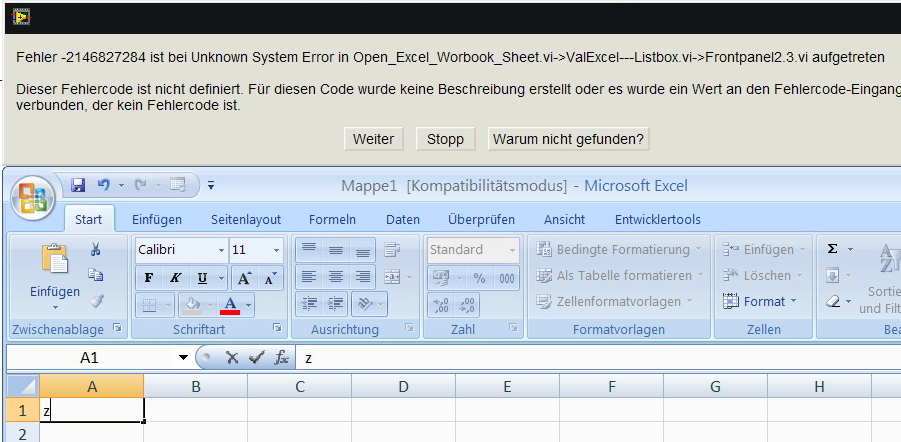Align text right
Viewport: 901px width, 442px height.
(x=362, y=277)
